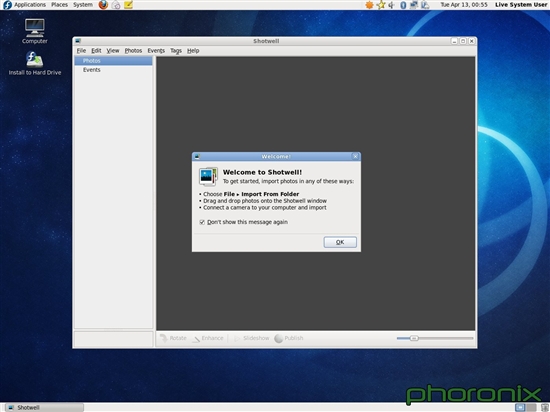Image resolution: width=550 pixels, height=412 pixels.
Task: Maximize the Shotwell window
Action: [x=463, y=41]
